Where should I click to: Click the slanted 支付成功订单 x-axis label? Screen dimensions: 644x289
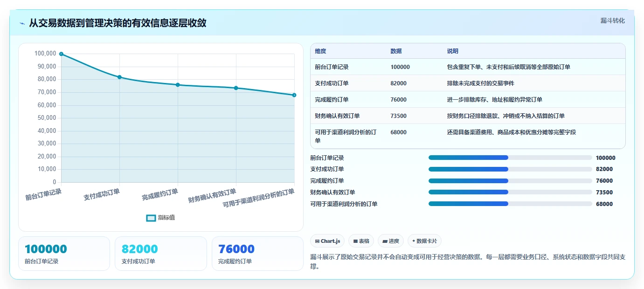102,195
